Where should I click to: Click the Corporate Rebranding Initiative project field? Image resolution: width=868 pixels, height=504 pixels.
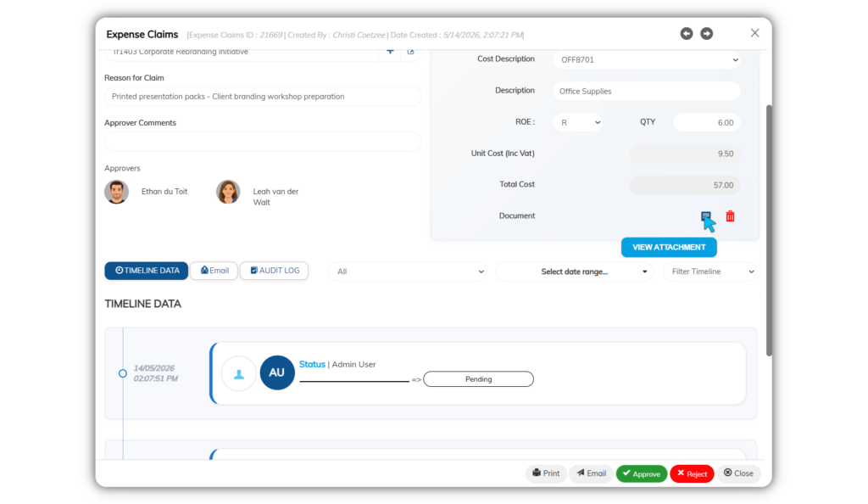[242, 53]
